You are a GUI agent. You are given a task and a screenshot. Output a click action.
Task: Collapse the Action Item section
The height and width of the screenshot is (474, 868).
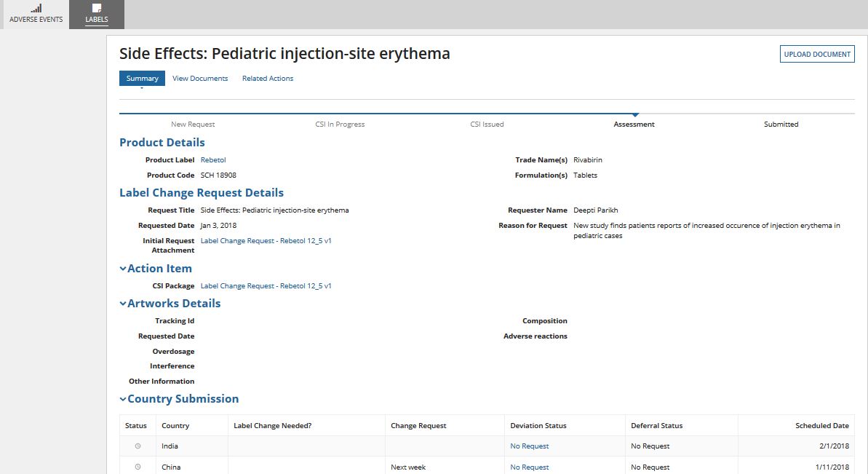[x=123, y=269]
